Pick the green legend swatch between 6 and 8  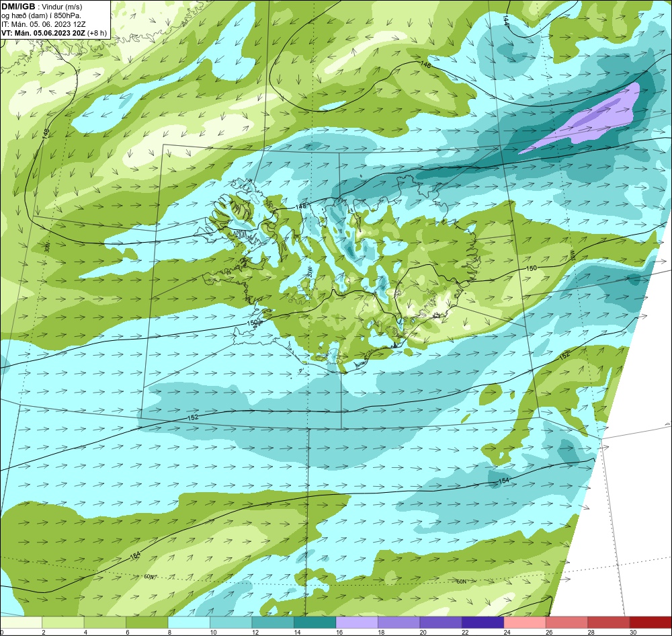click(x=147, y=623)
